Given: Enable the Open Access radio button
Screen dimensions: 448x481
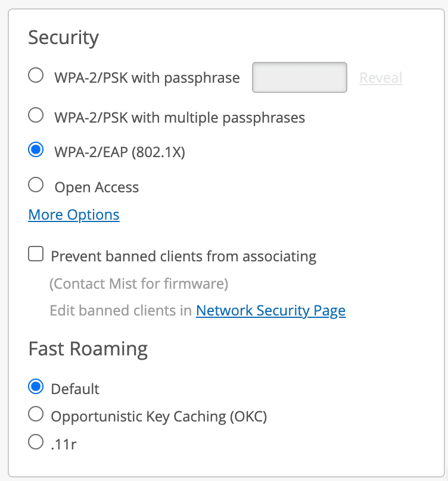Looking at the screenshot, I should click(36, 185).
